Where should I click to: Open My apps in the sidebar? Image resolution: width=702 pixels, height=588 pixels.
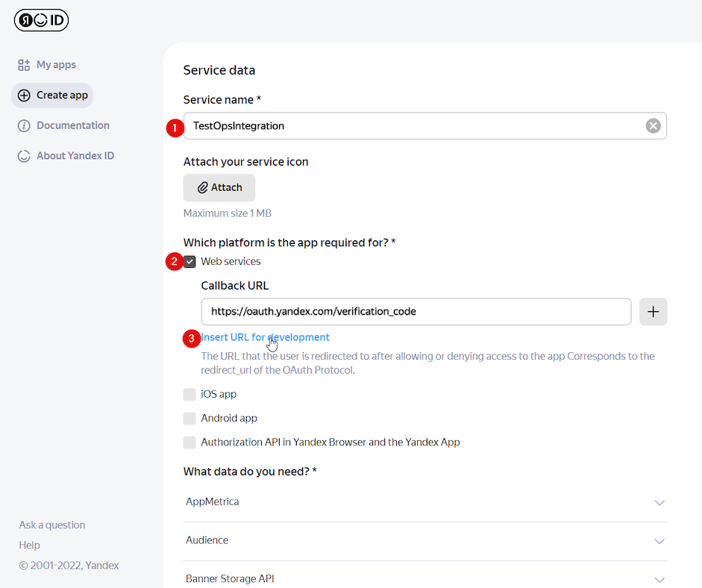(56, 65)
